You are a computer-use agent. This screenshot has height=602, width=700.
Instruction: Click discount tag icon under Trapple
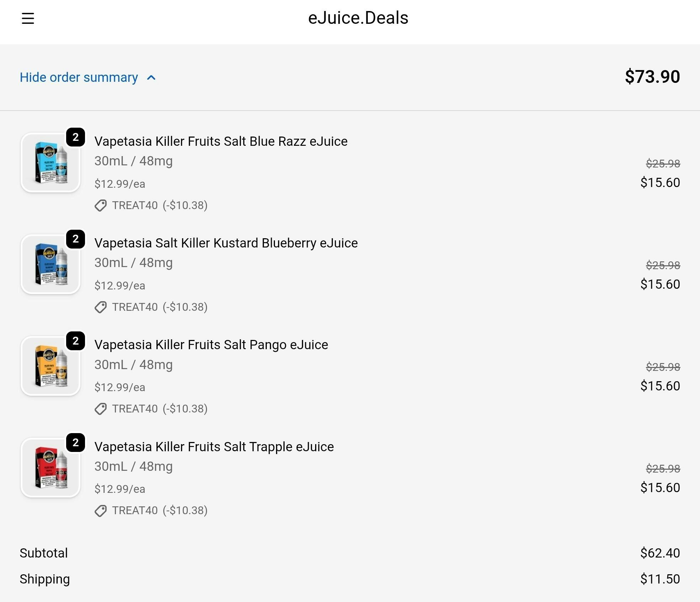click(x=101, y=511)
